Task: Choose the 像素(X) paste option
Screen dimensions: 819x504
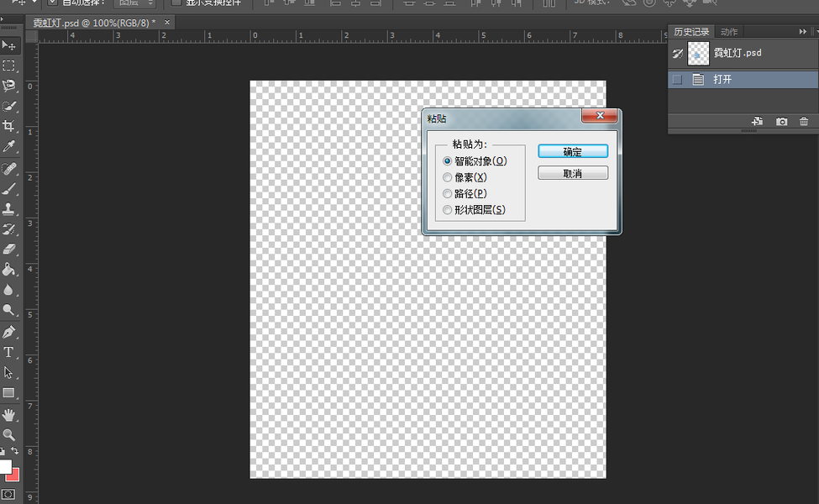Action: [x=465, y=177]
